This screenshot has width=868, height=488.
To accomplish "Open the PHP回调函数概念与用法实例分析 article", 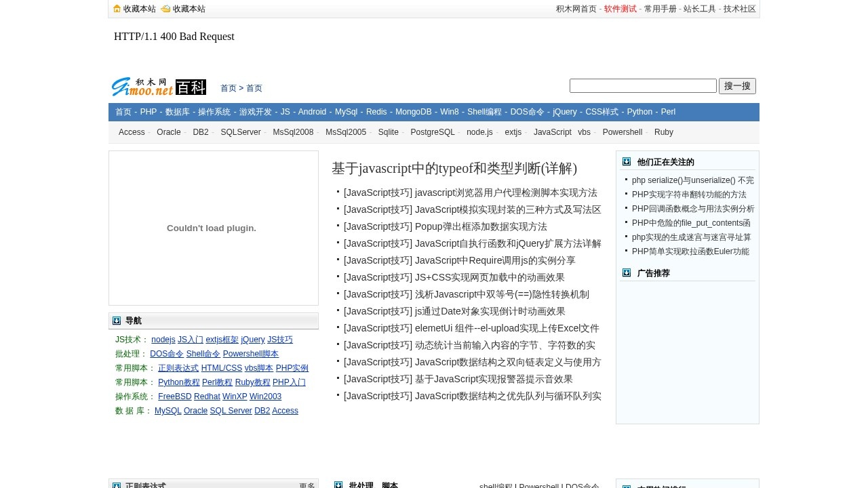I will (692, 209).
